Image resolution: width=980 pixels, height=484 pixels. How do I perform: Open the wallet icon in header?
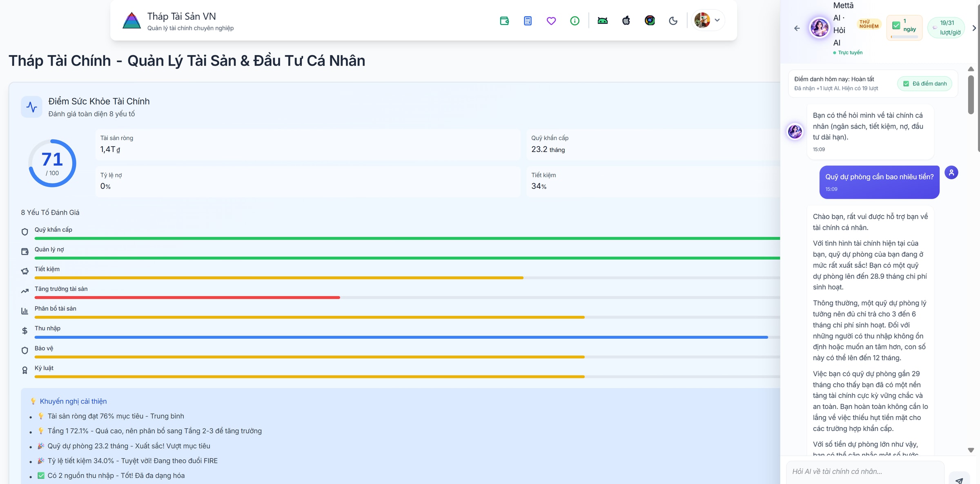tap(504, 21)
